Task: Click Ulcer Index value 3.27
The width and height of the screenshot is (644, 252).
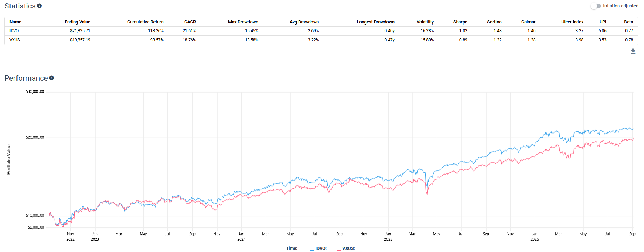Action: point(579,31)
